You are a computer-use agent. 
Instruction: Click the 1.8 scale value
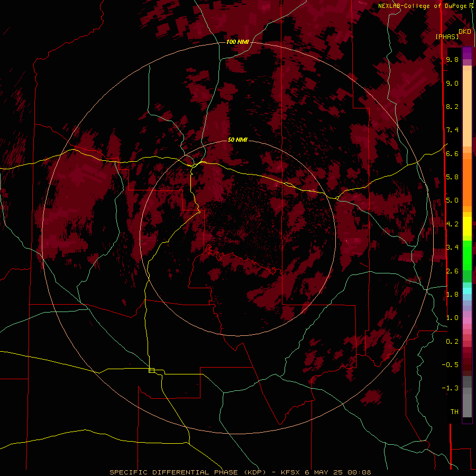[x=452, y=295]
